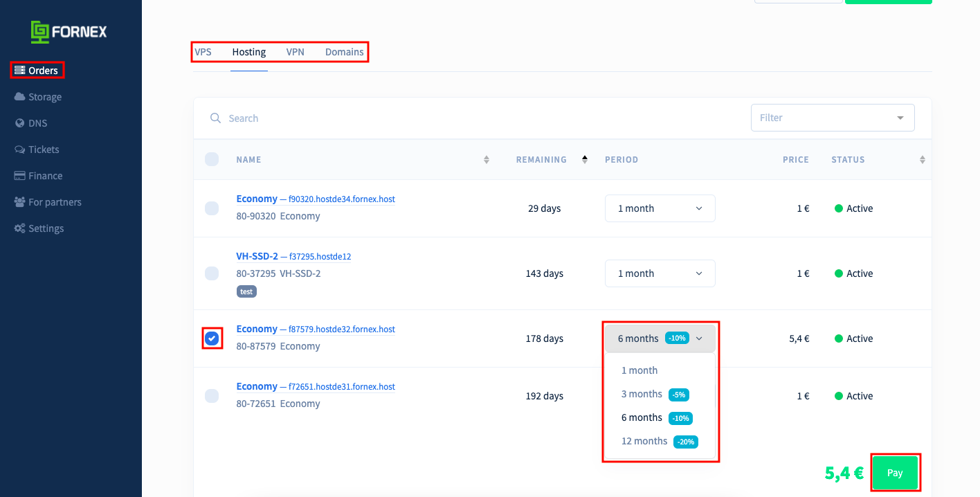Choose 1 month in the open list
The height and width of the screenshot is (497, 980).
coord(639,370)
